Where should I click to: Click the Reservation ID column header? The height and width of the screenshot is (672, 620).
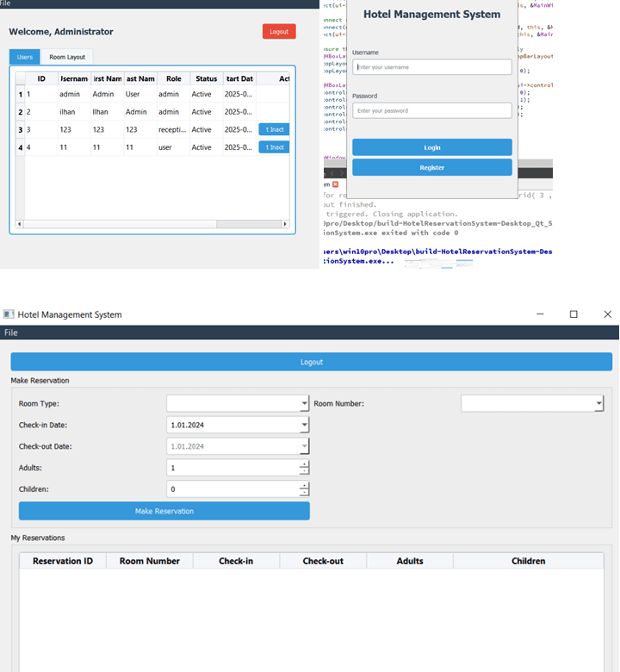[x=63, y=561]
